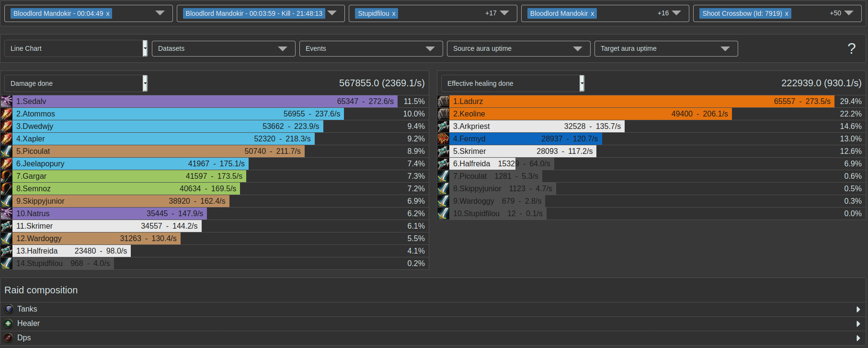
Task: Select the 10.Stupidfilou healing row
Action: (x=651, y=213)
